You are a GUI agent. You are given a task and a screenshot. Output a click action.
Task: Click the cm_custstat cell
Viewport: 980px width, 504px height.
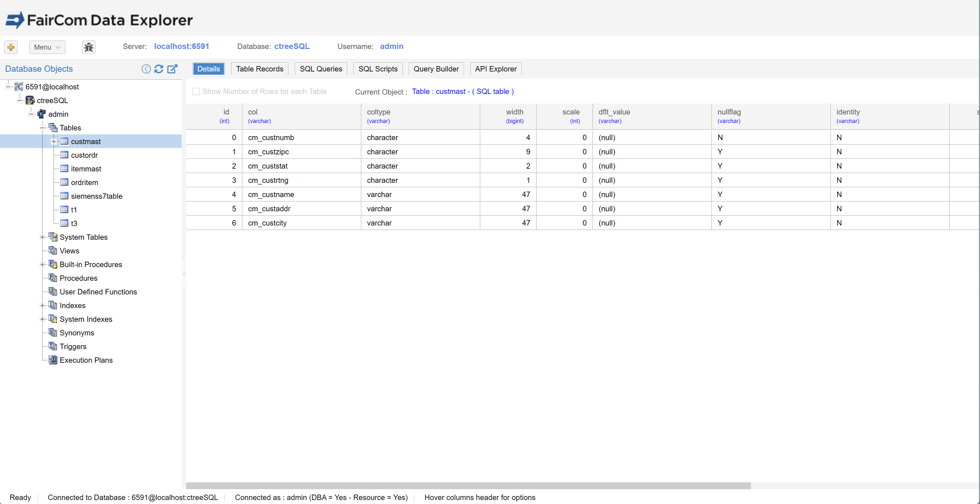(302, 166)
